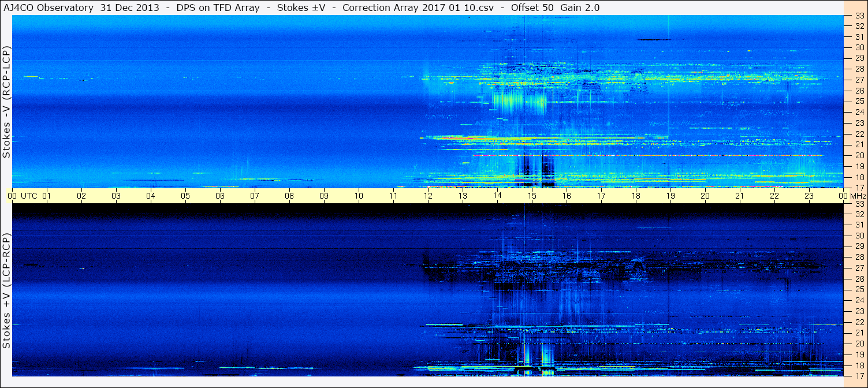Click the 12 hour mark on time axis
The height and width of the screenshot is (388, 868).
point(428,196)
